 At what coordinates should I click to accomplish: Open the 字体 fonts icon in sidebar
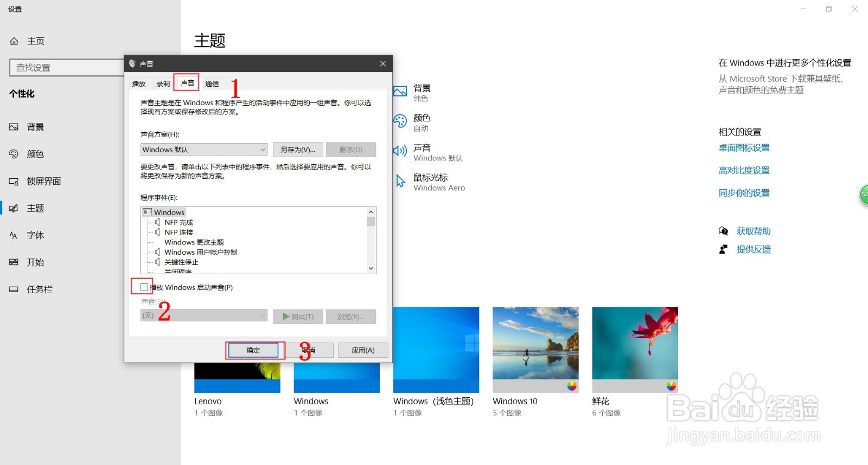(14, 235)
